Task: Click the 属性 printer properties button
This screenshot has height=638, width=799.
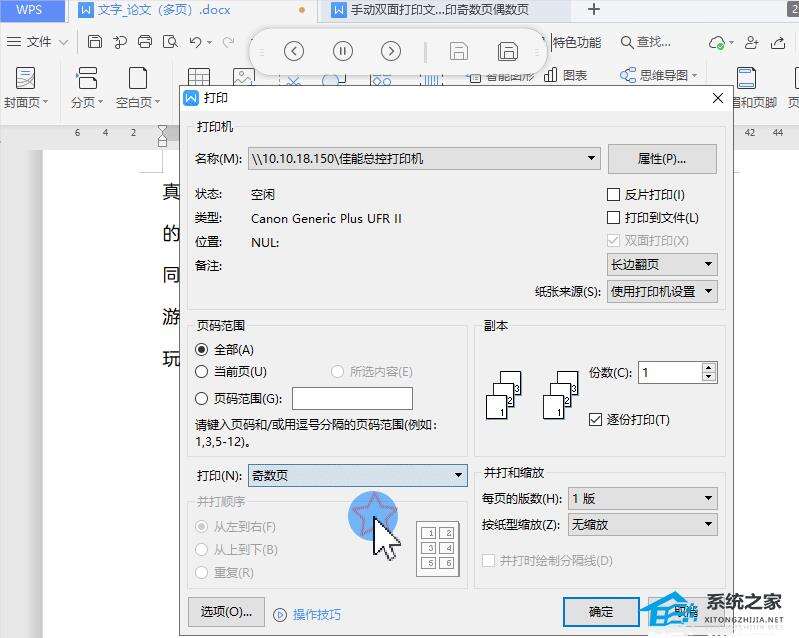Action: 662,158
